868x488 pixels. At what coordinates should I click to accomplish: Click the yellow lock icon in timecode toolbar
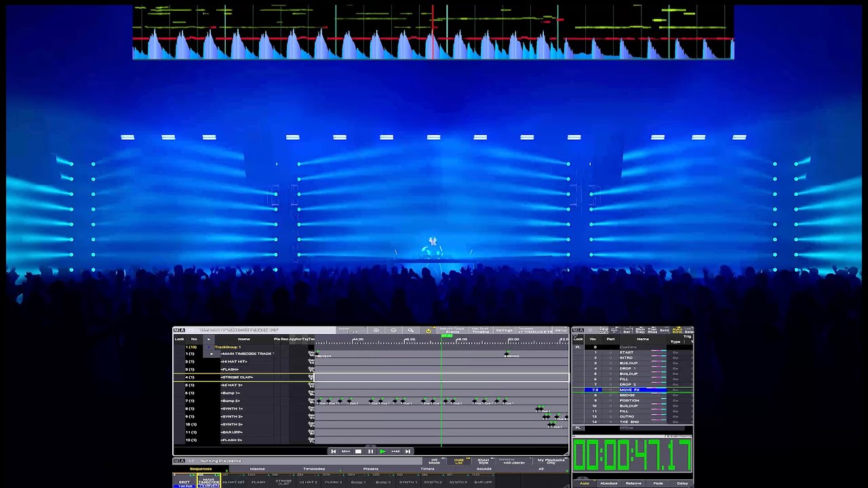click(x=428, y=330)
